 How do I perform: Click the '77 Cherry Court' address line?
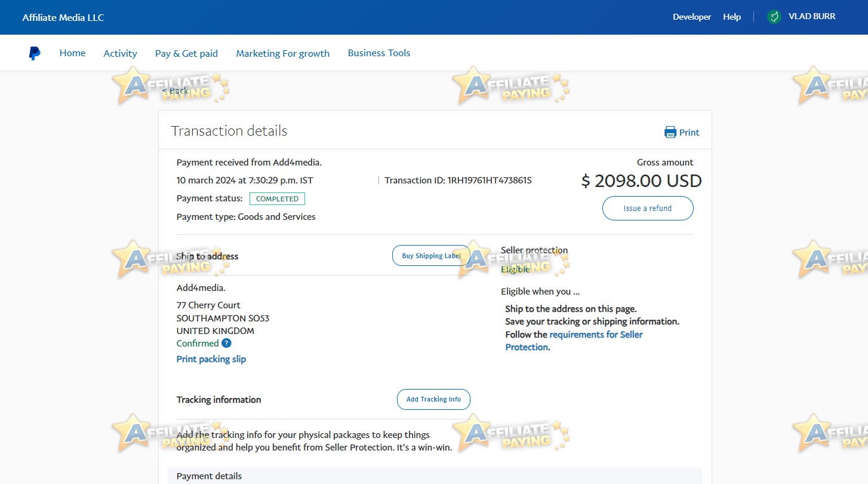[208, 305]
